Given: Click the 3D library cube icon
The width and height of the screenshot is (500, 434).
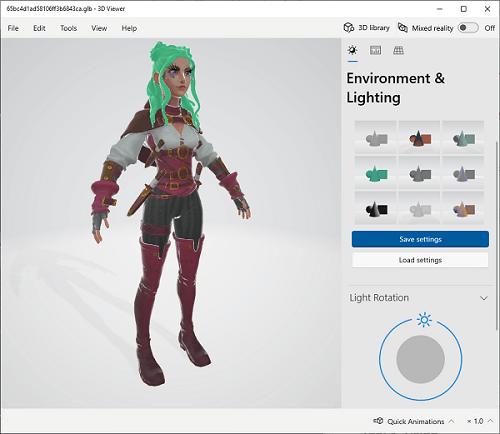Looking at the screenshot, I should click(x=349, y=28).
